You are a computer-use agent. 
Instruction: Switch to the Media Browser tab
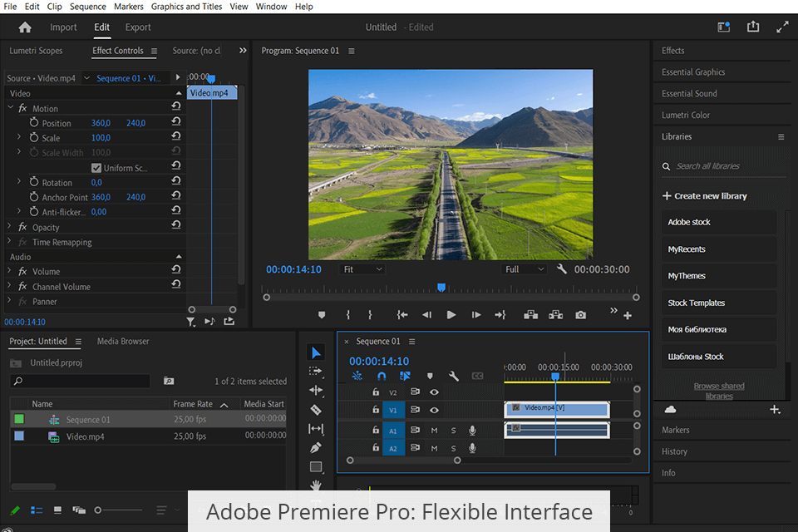pos(123,341)
